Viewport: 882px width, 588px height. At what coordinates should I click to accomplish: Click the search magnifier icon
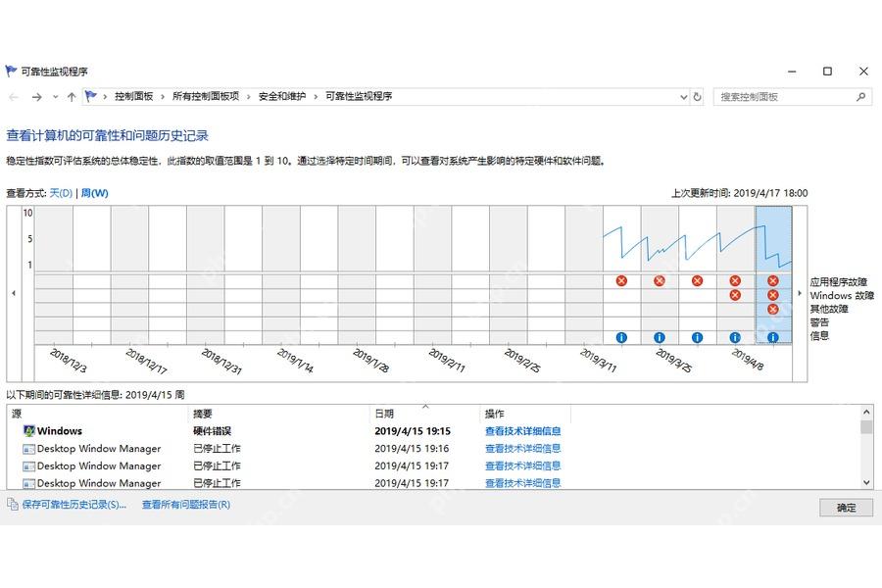[861, 97]
